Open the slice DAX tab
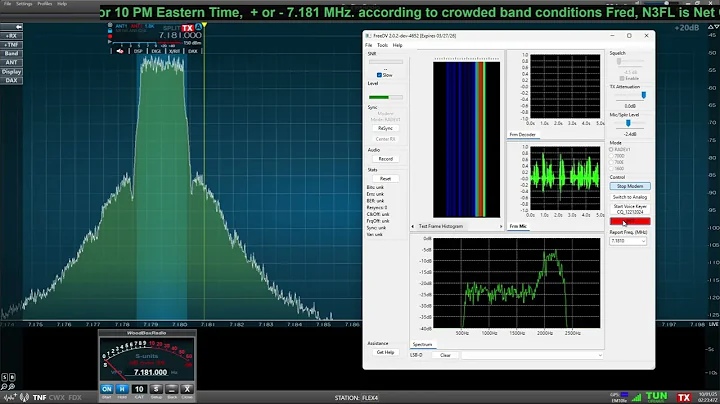This screenshot has height=404, width=720. 193,51
